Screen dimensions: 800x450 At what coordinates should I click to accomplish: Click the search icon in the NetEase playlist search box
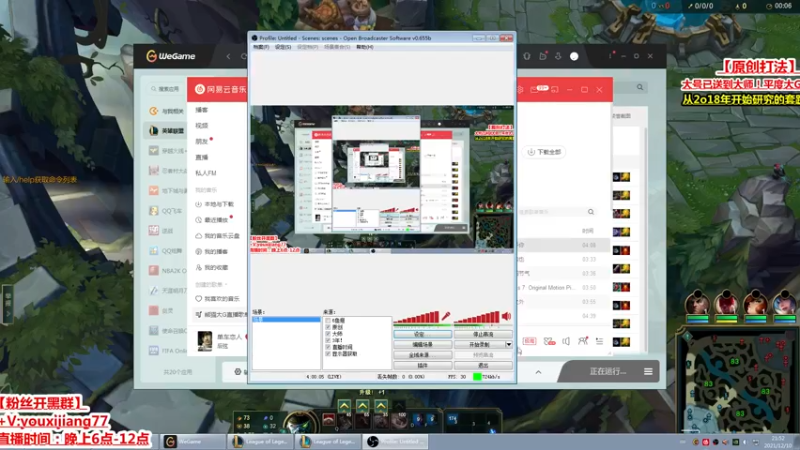[x=591, y=212]
